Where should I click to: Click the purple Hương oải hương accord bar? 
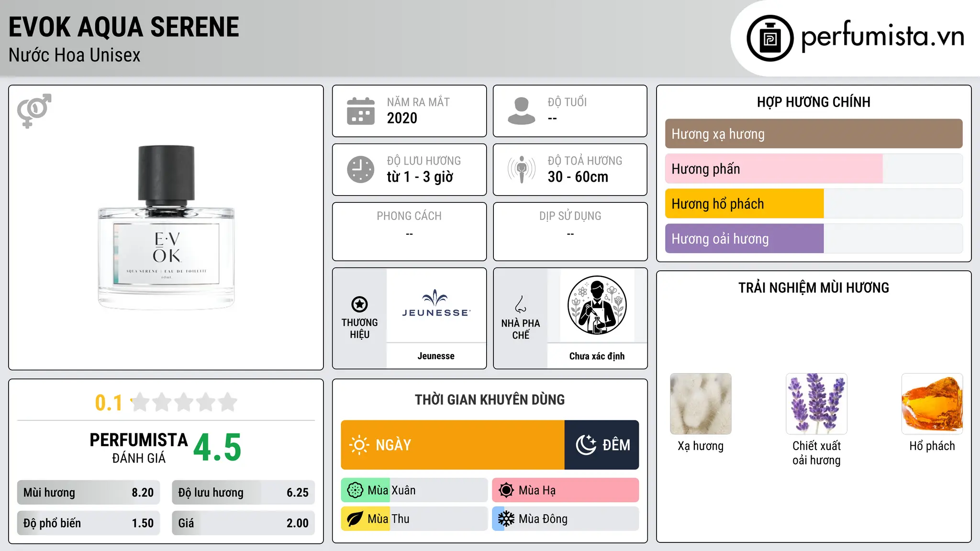[x=744, y=239]
